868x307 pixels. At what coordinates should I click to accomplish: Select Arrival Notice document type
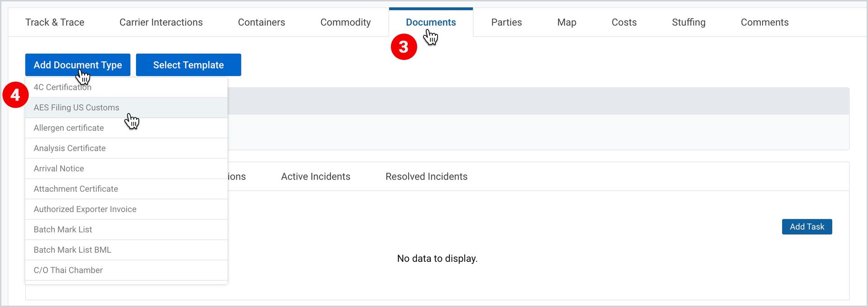tap(126, 169)
